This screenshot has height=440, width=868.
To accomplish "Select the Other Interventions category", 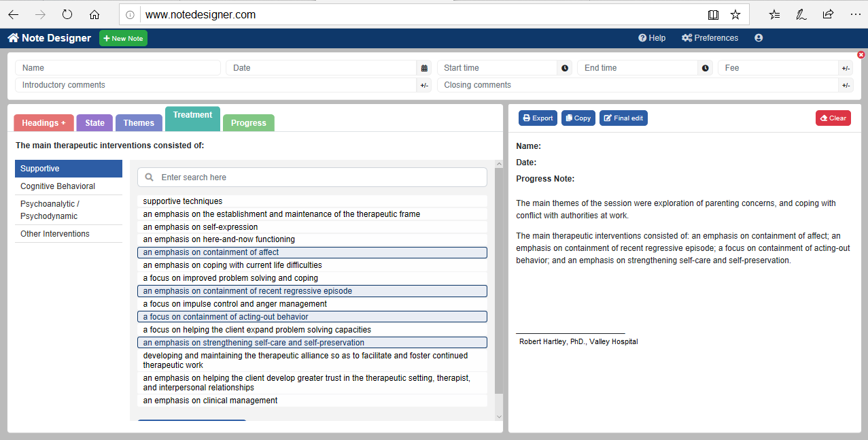I will click(x=69, y=234).
